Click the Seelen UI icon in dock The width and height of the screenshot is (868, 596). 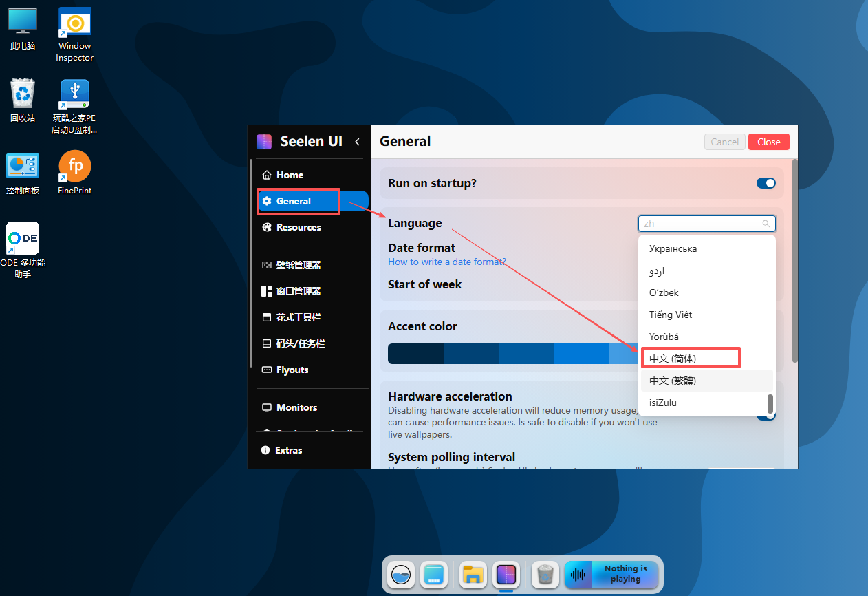506,575
